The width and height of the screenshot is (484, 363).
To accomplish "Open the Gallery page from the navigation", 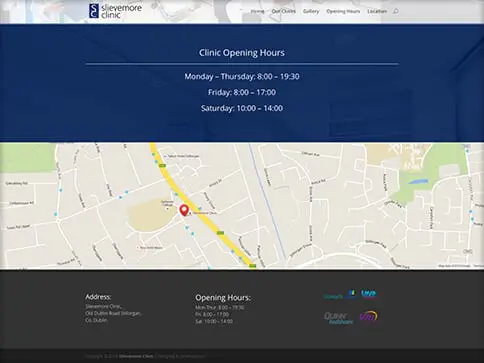I will [311, 11].
